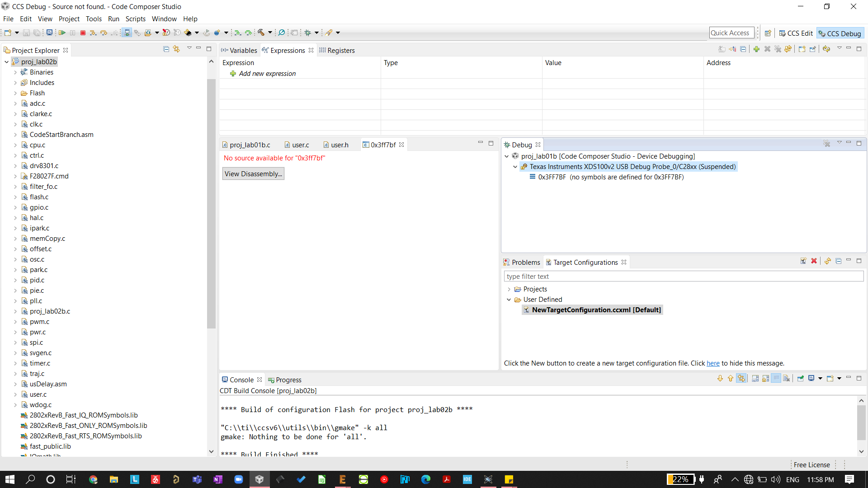
Task: Open the dropdown arrow beside the Build hammer
Action: pos(270,33)
